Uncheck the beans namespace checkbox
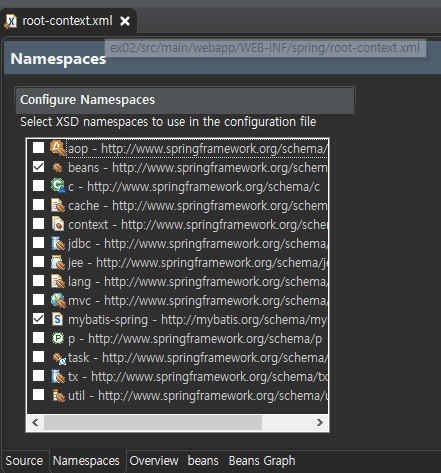This screenshot has width=441, height=473. [38, 167]
